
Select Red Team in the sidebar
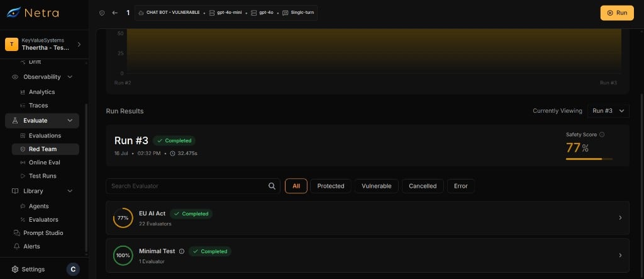pyautogui.click(x=45, y=149)
